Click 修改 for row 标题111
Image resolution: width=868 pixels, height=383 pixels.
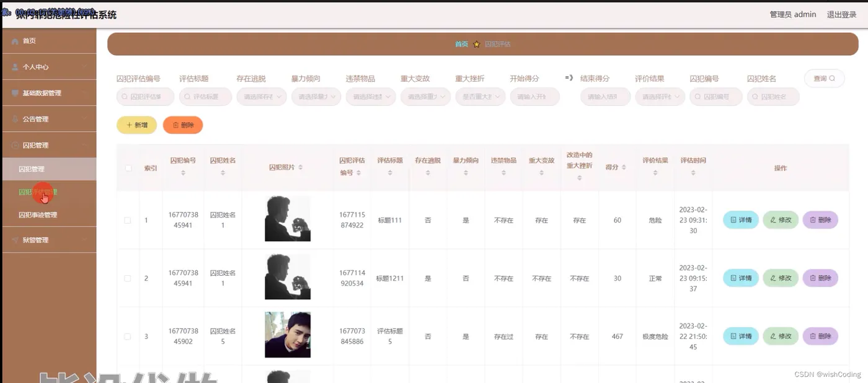[781, 220]
